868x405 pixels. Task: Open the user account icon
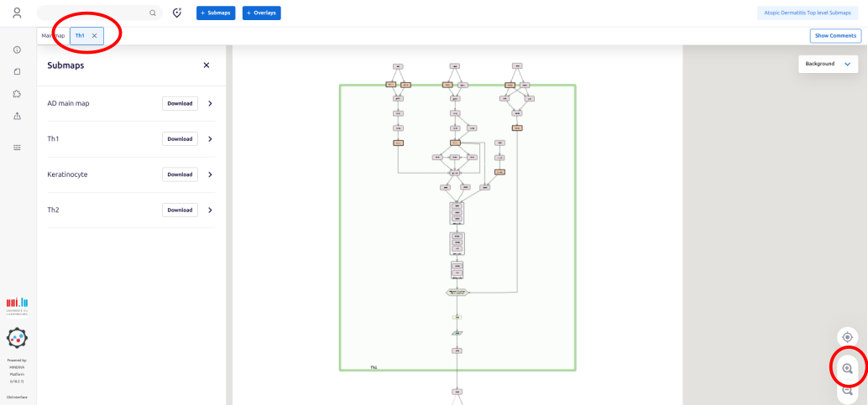(18, 13)
